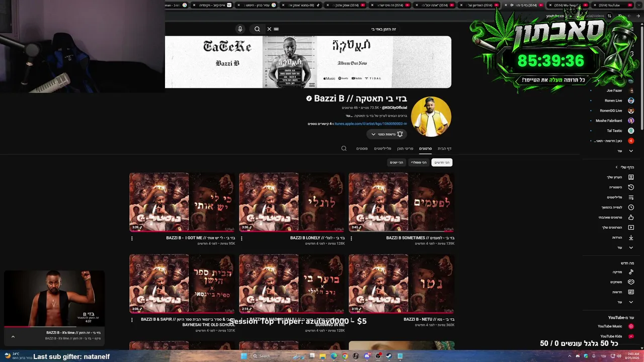Select the Videos tab on channel
The image size is (644, 362).
coord(426,148)
